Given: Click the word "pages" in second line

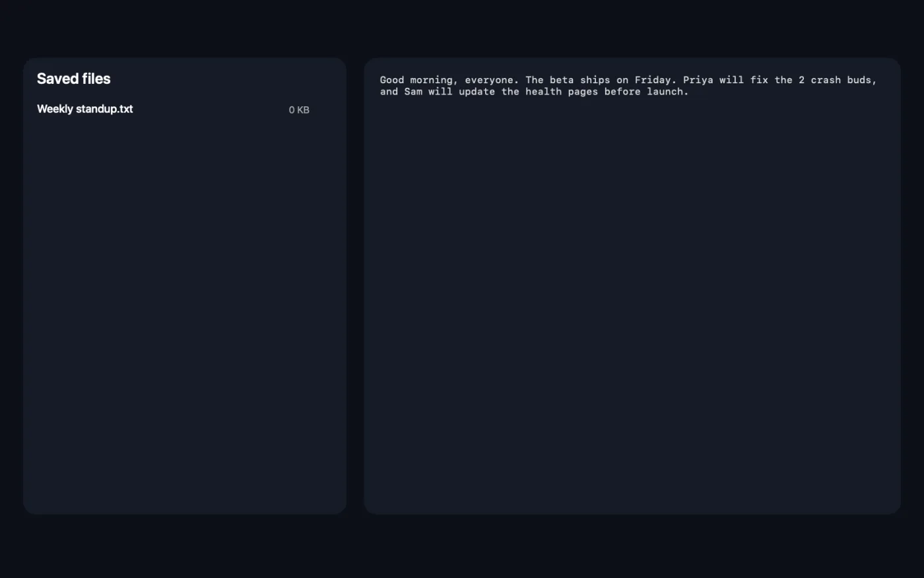Looking at the screenshot, I should coord(583,92).
